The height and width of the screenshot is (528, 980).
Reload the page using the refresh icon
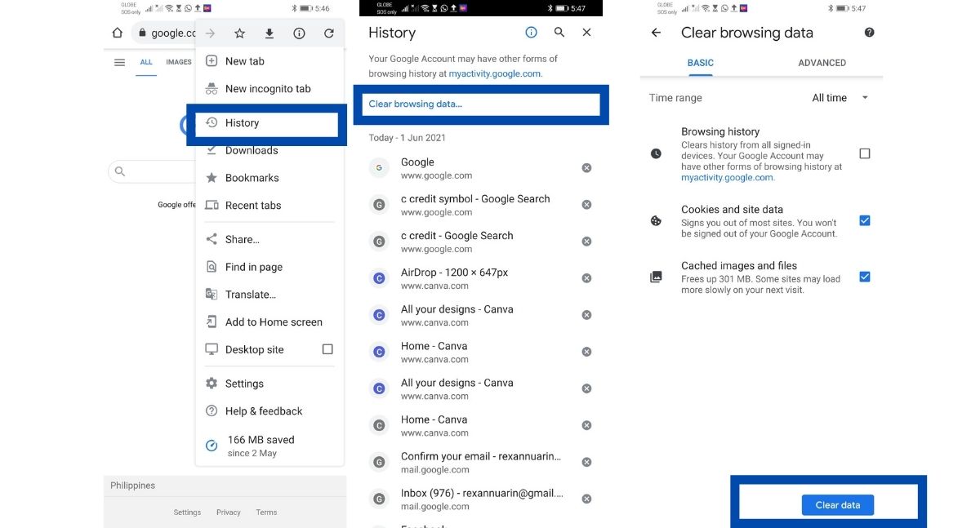[328, 33]
